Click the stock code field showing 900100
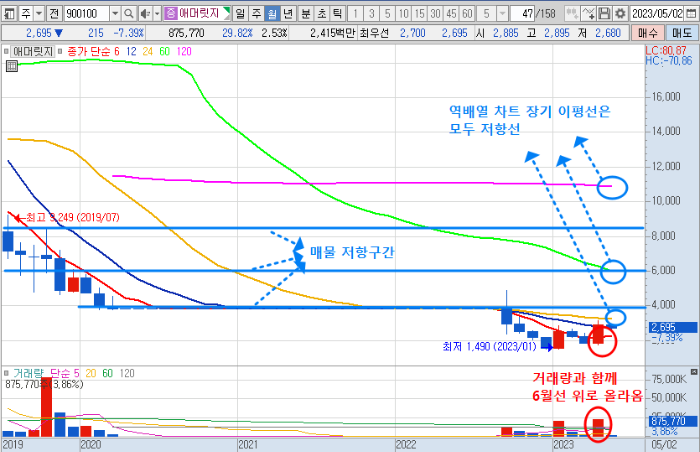The image size is (700, 452). 86,13
